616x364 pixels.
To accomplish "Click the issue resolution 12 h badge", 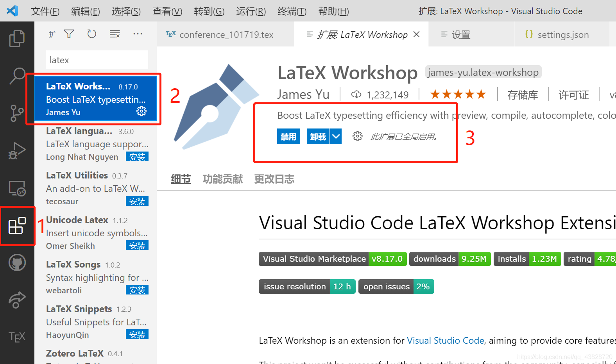I will 307,287.
